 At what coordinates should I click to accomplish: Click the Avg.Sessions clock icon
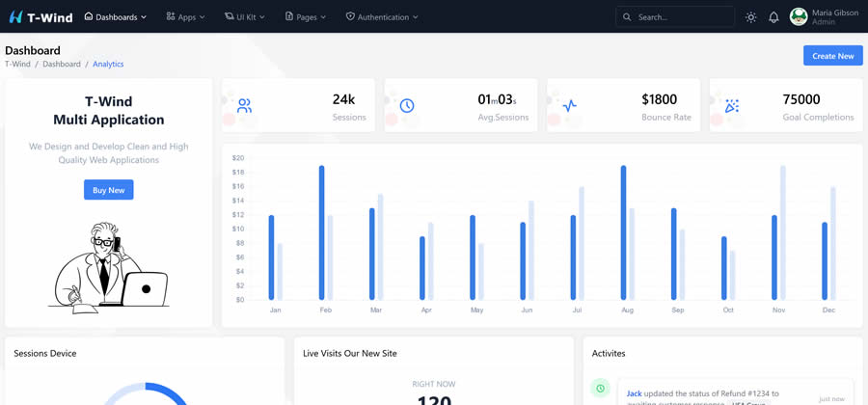tap(407, 106)
